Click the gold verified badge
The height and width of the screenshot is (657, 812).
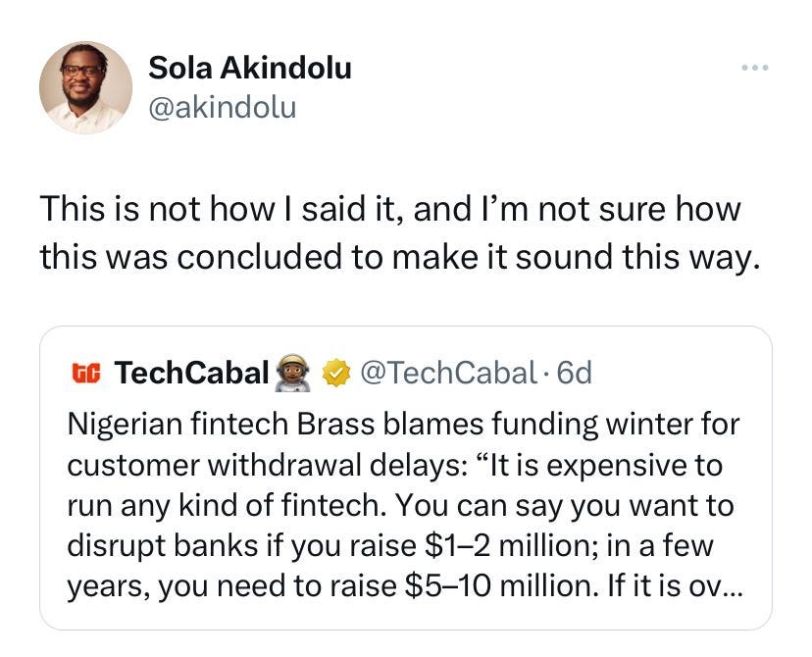point(336,373)
